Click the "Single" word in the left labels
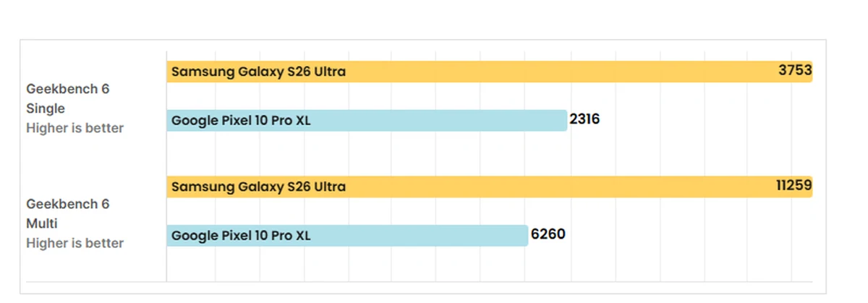Viewport: 868px width, 303px height. pyautogui.click(x=46, y=108)
